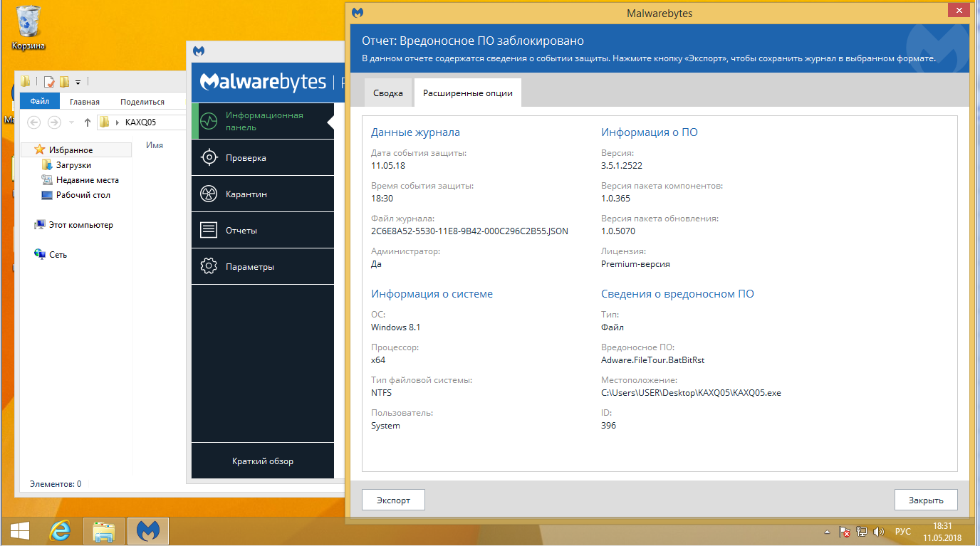Click the Закрыть button in report window

[926, 500]
